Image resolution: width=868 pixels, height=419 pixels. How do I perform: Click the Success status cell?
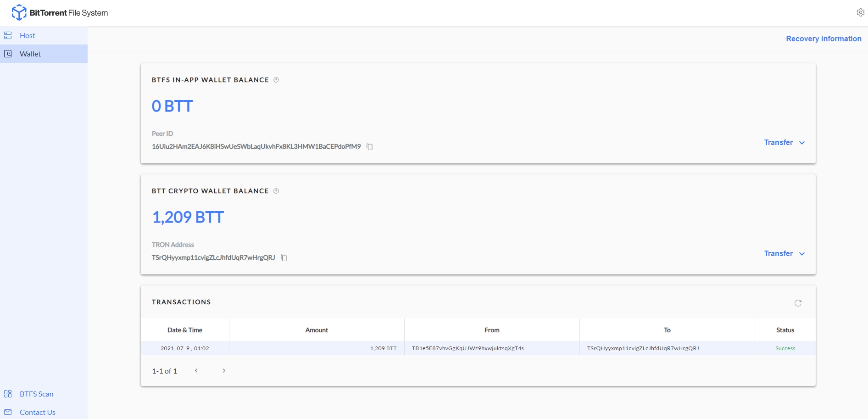[785, 348]
